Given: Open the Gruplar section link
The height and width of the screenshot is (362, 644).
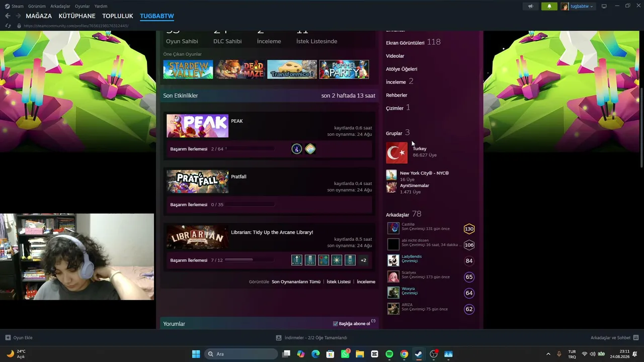Looking at the screenshot, I should tap(394, 133).
